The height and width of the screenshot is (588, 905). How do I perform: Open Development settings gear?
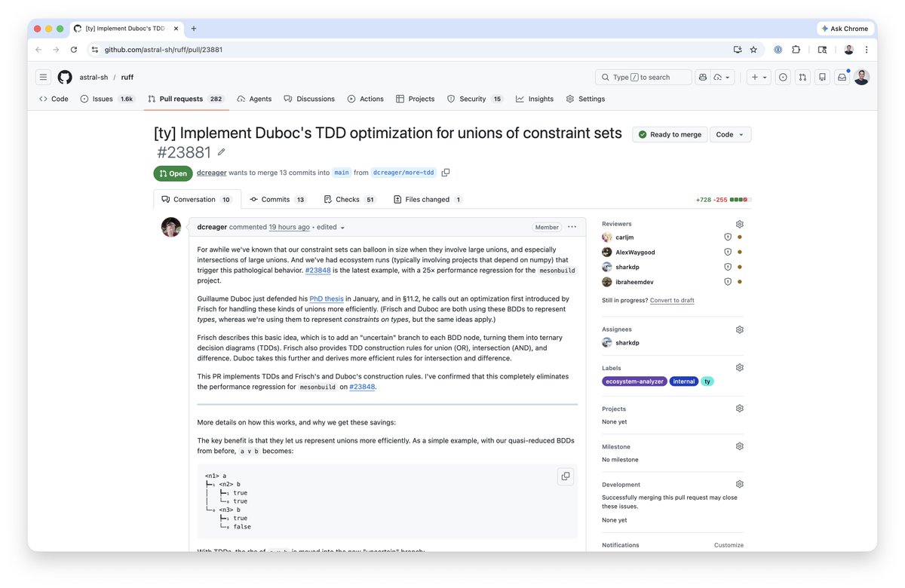coord(739,484)
